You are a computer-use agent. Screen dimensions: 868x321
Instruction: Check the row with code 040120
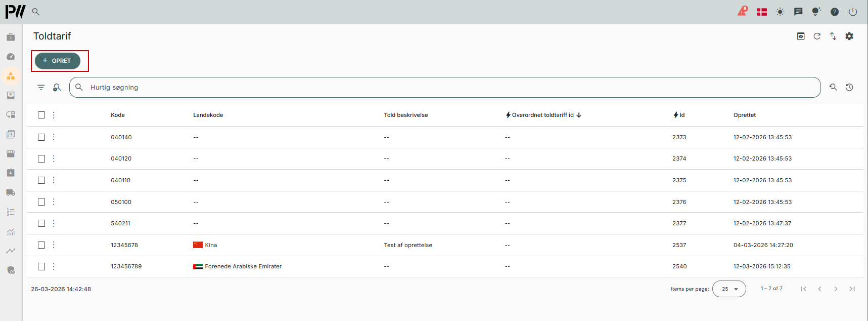[41, 158]
